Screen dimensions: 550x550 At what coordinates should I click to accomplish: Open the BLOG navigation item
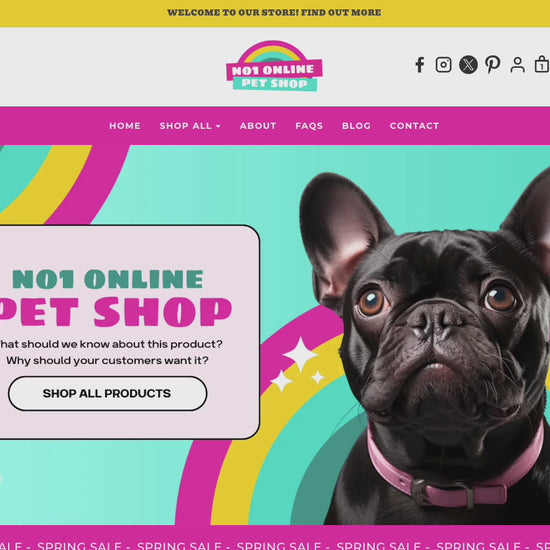click(356, 126)
